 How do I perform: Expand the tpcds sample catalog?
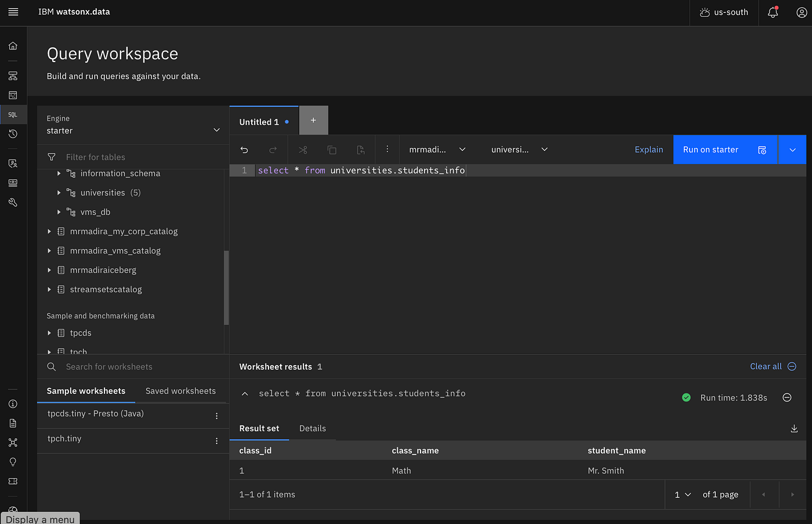(49, 333)
